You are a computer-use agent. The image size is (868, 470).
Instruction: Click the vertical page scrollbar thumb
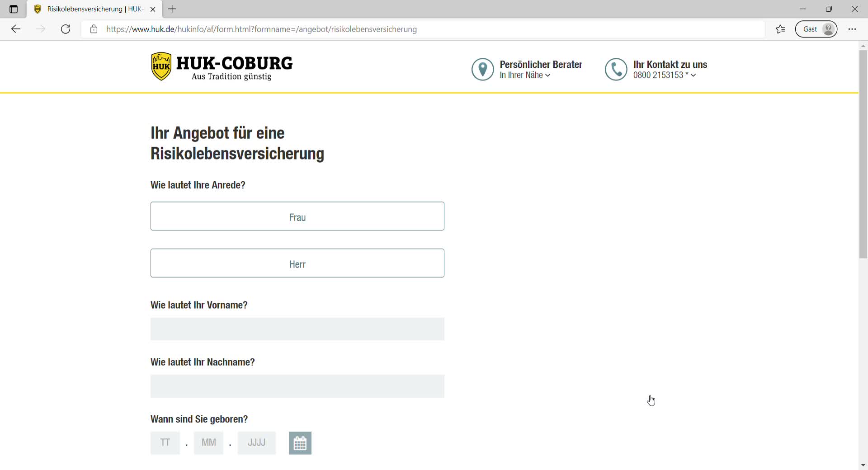[863, 154]
